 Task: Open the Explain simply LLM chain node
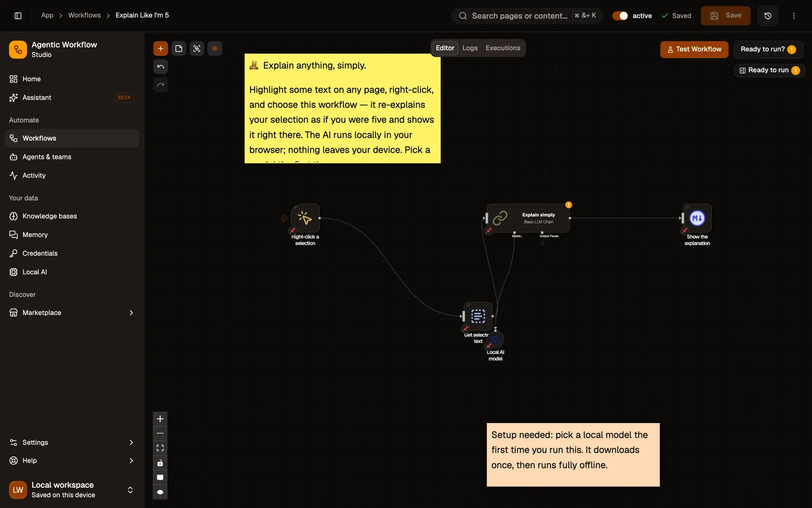528,218
